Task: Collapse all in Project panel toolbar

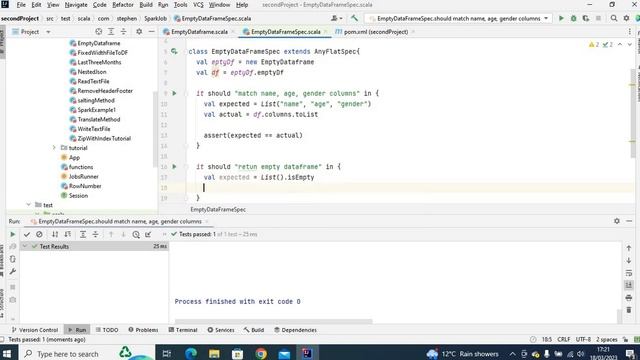Action: tap(123, 31)
